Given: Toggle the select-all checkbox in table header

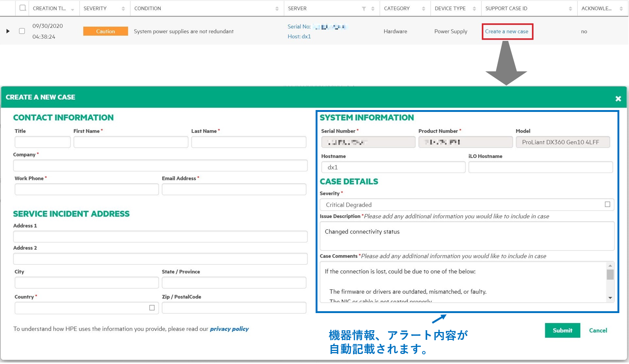Looking at the screenshot, I should tap(23, 8).
